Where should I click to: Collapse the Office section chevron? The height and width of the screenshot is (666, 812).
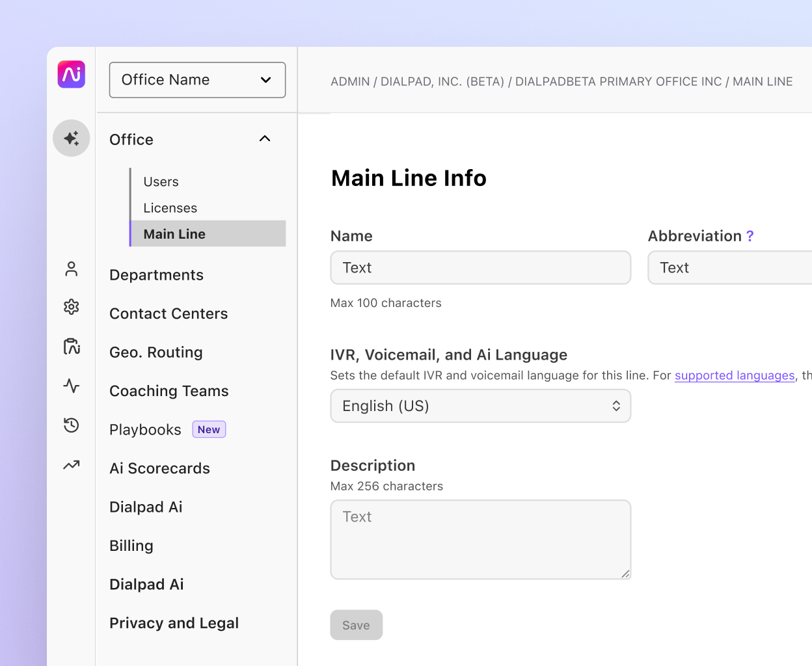(x=265, y=139)
